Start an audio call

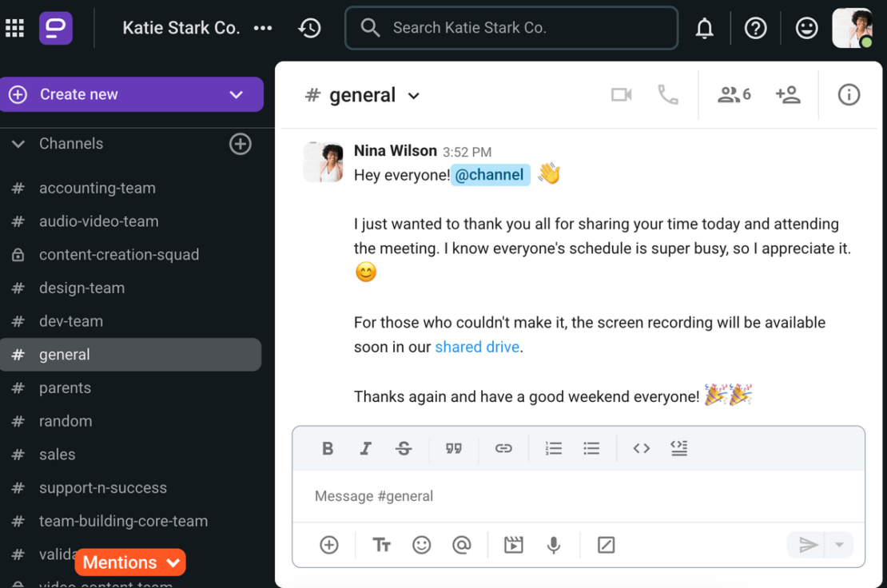(x=667, y=95)
